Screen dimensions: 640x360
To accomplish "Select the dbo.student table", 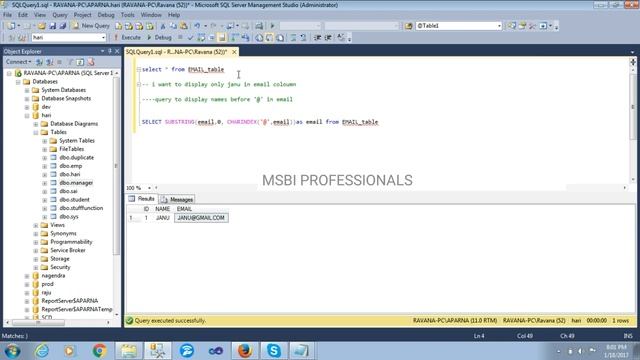I will 74,200.
